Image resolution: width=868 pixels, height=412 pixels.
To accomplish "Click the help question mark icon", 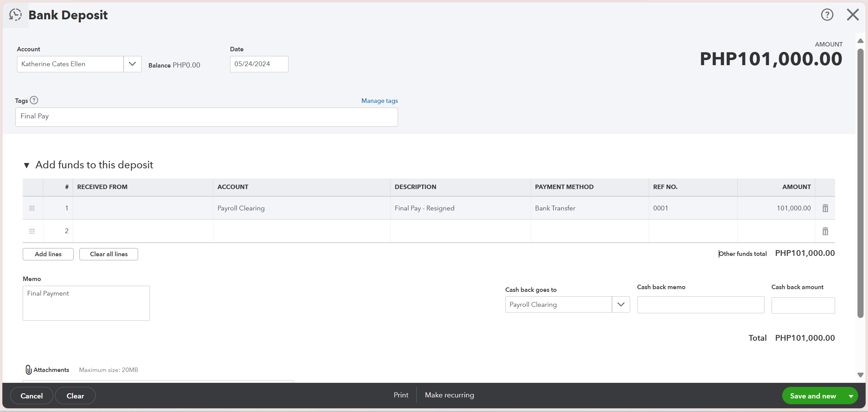I will click(827, 15).
